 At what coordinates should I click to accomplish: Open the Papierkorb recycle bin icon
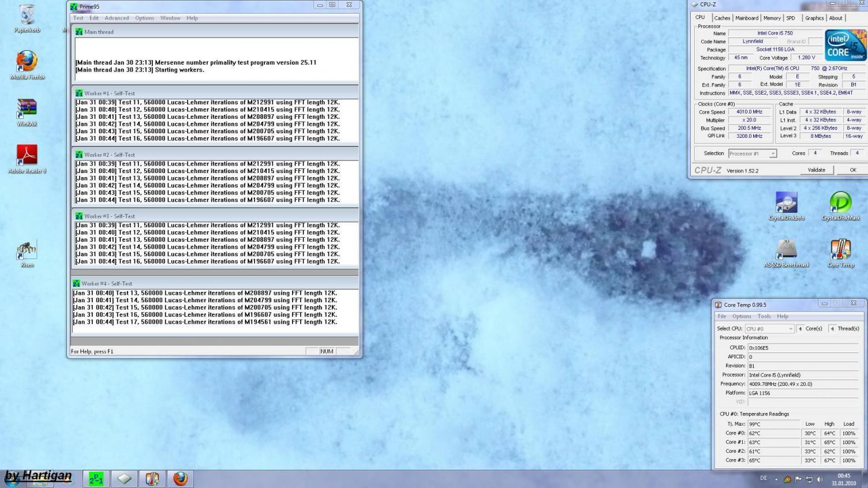pyautogui.click(x=27, y=18)
